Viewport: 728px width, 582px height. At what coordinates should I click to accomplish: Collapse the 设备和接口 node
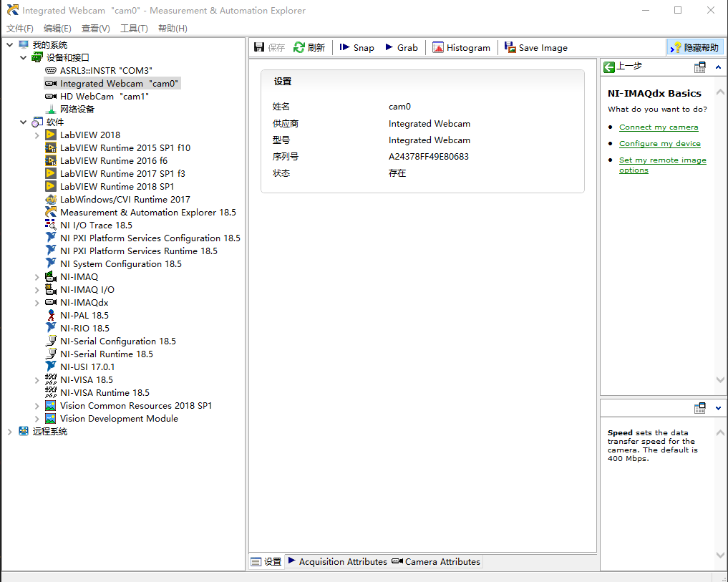click(23, 57)
